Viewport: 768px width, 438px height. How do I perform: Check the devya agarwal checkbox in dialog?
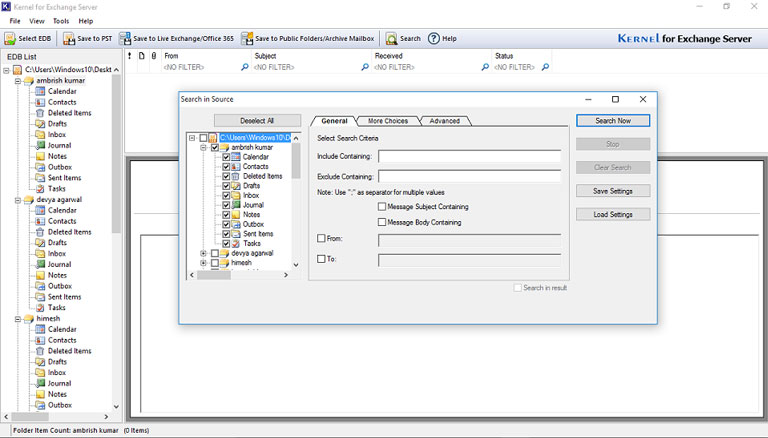[215, 253]
